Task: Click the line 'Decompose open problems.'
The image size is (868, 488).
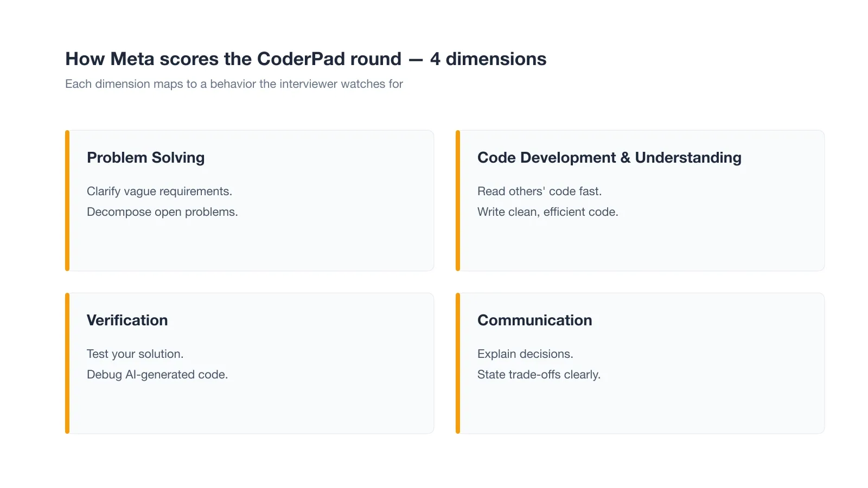Action: (x=162, y=212)
